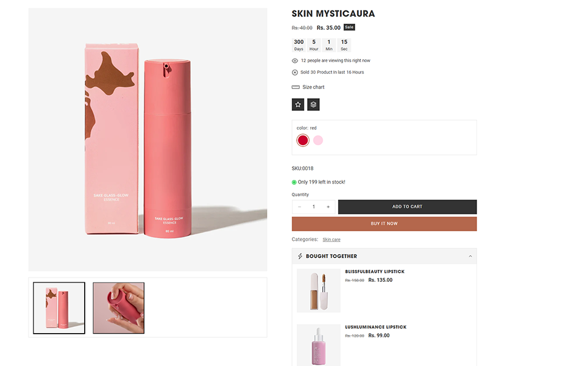Screen dimensions: 588x366
Task: Click the Add to Cart button
Action: tap(407, 207)
